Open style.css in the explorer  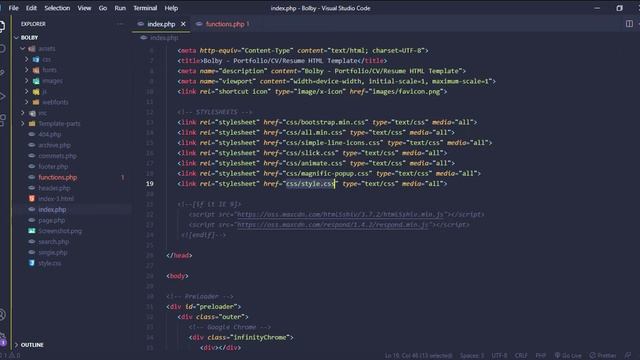(49, 263)
